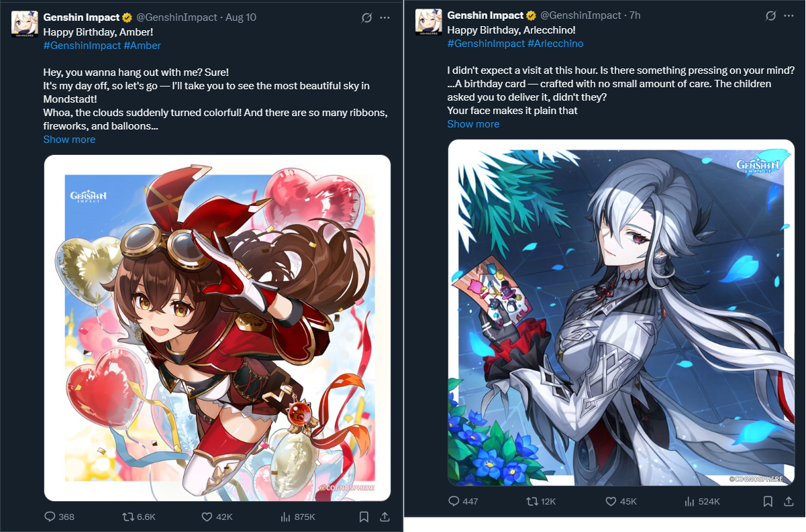The height and width of the screenshot is (532, 806).
Task: Repost the Amber birthday tweet
Action: [x=138, y=517]
